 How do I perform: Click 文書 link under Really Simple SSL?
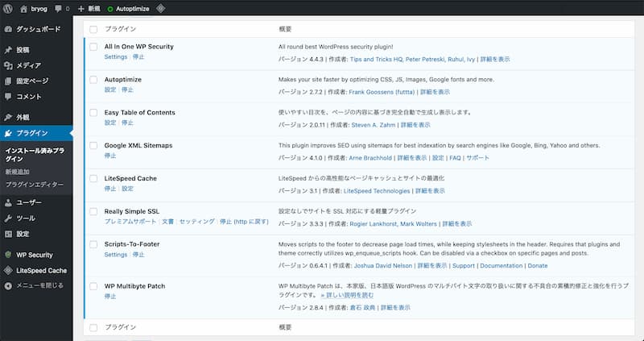(167, 222)
